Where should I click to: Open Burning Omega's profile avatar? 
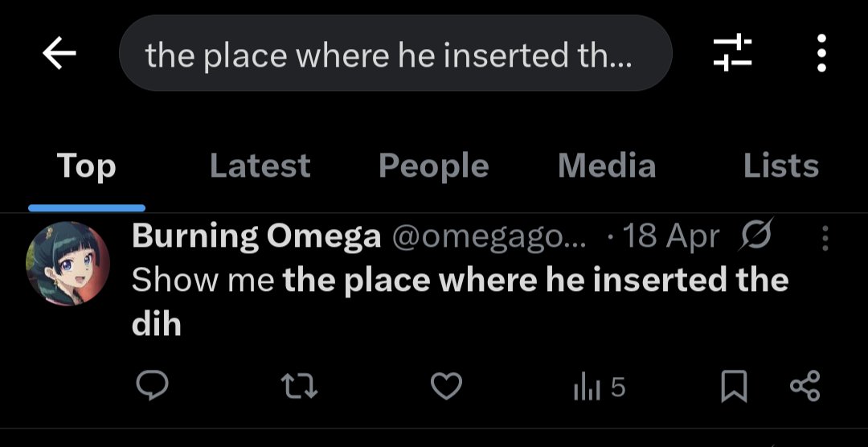click(68, 263)
